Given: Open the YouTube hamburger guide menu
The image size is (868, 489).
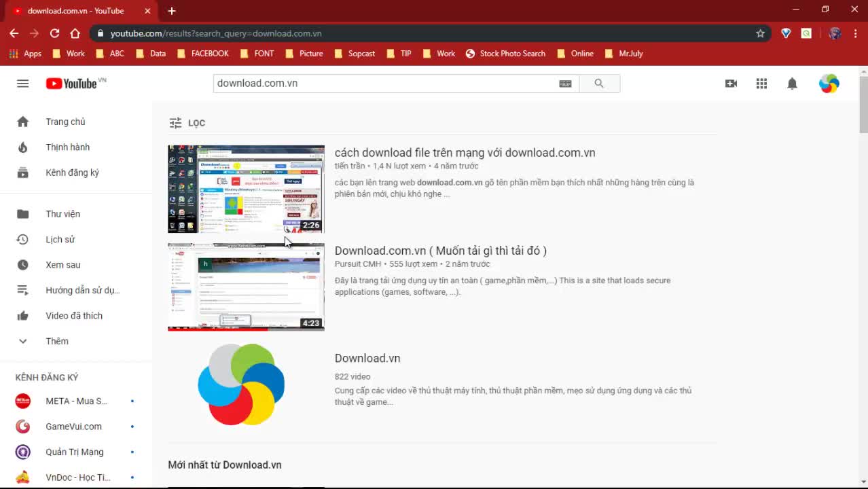Looking at the screenshot, I should click(x=23, y=84).
